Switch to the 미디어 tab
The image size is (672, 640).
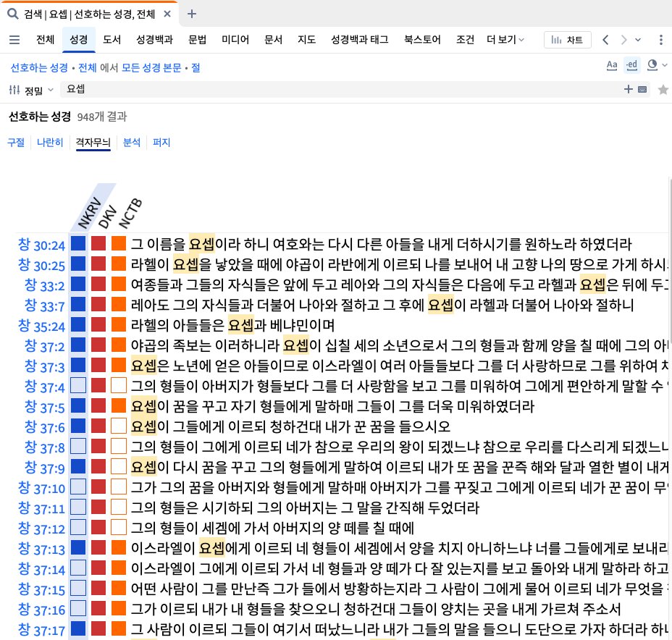[235, 40]
